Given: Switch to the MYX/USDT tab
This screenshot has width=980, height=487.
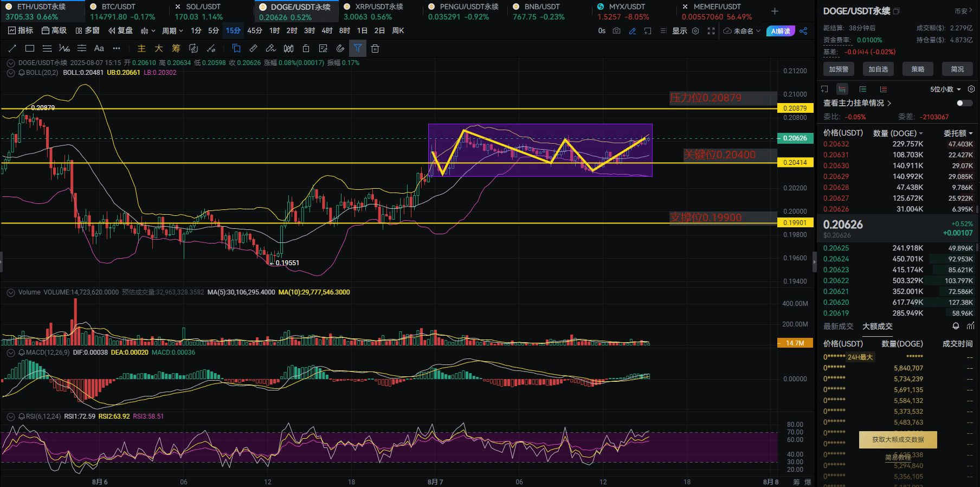Looking at the screenshot, I should (x=634, y=11).
